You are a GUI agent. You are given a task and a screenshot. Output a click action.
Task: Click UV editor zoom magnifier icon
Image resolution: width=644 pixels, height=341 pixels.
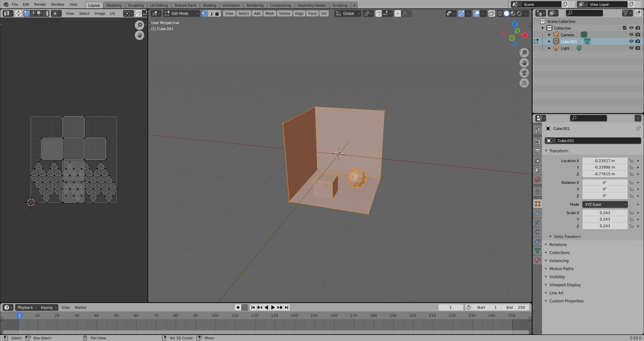[140, 25]
